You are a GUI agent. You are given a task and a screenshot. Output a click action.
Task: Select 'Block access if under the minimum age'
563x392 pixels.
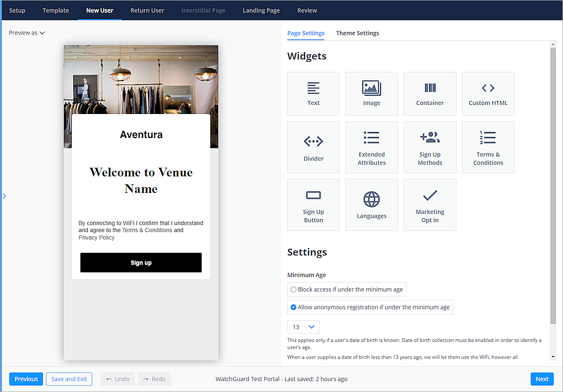click(293, 289)
